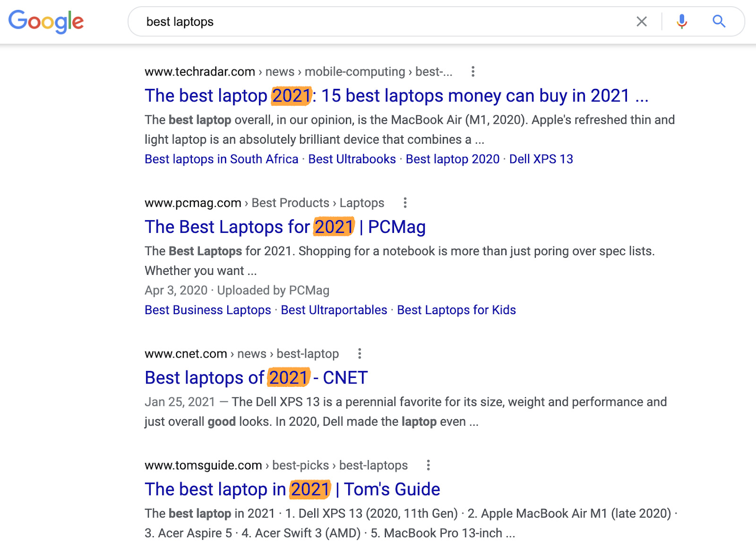The width and height of the screenshot is (756, 557).
Task: Follow the 'Best Ultrabooks' sitelink
Action: pyautogui.click(x=352, y=159)
